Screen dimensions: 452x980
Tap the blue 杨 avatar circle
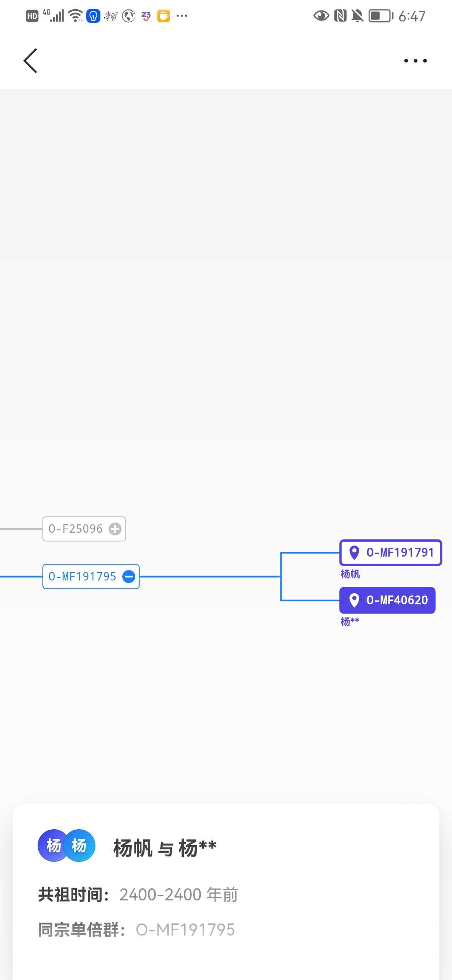tap(80, 846)
